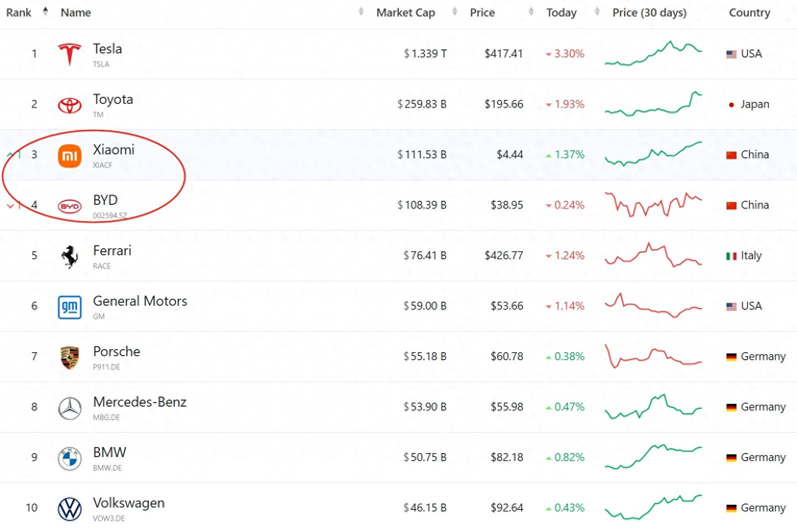Click Tesla's market cap $1.339 T
Image resolution: width=797 pixels, height=532 pixels.
point(425,54)
